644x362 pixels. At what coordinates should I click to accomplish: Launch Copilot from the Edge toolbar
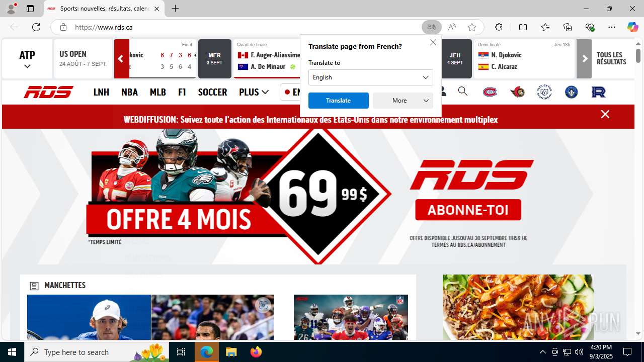click(x=632, y=27)
